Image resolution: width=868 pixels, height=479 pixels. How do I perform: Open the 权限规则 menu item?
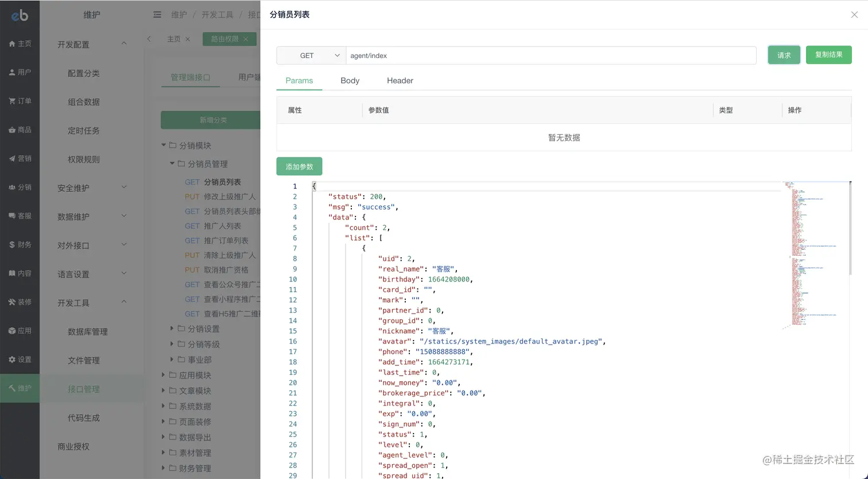point(84,159)
